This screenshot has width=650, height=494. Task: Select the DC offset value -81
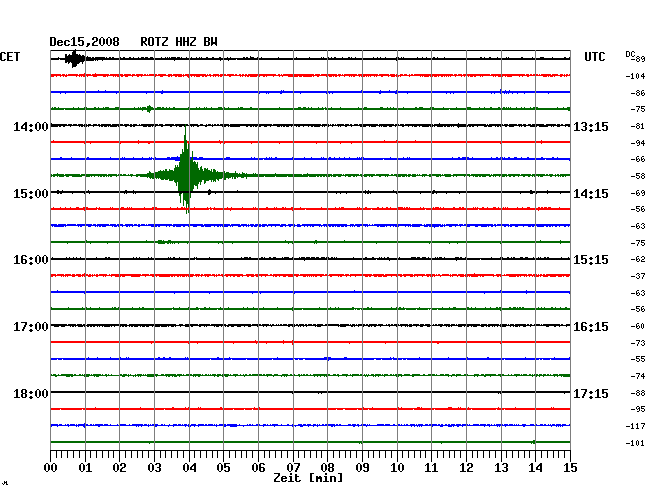tap(638, 126)
